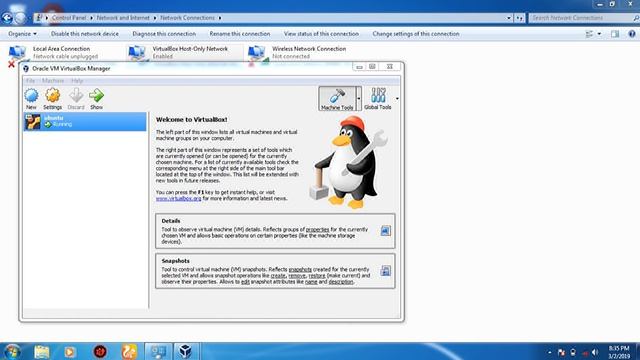Expand the arrow after Network Connections breadcrumb
The height and width of the screenshot is (360, 640).
pyautogui.click(x=220, y=18)
